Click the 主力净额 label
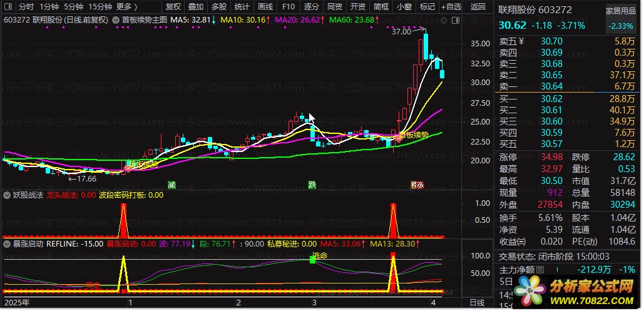Viewport: 644px width, 311px height. pyautogui.click(x=517, y=270)
